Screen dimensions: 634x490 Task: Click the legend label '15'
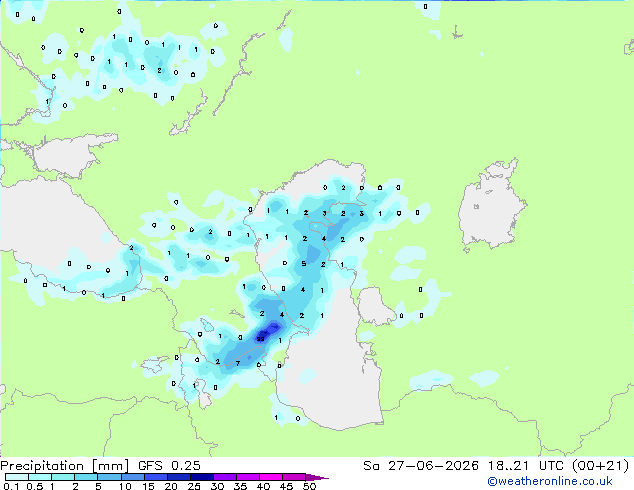148,486
